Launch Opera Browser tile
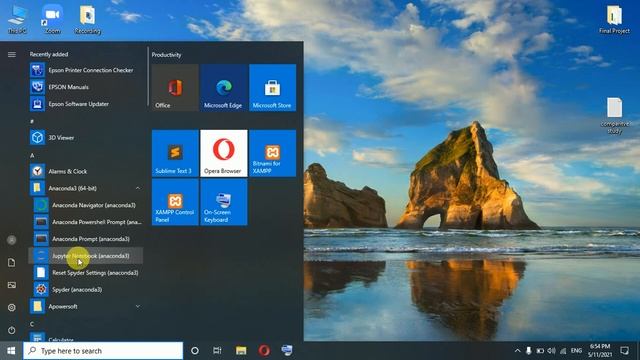Screen dimensions: 640x360 224,153
